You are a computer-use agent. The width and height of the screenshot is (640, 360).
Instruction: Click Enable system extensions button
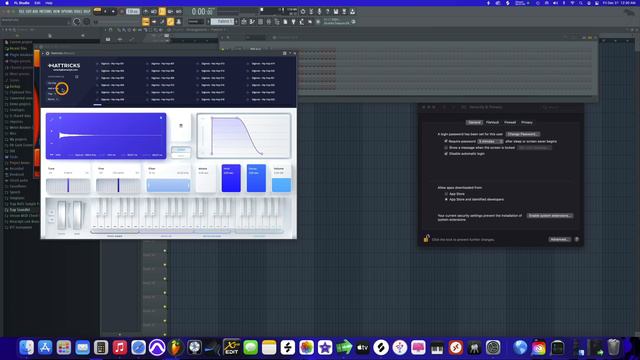[550, 216]
